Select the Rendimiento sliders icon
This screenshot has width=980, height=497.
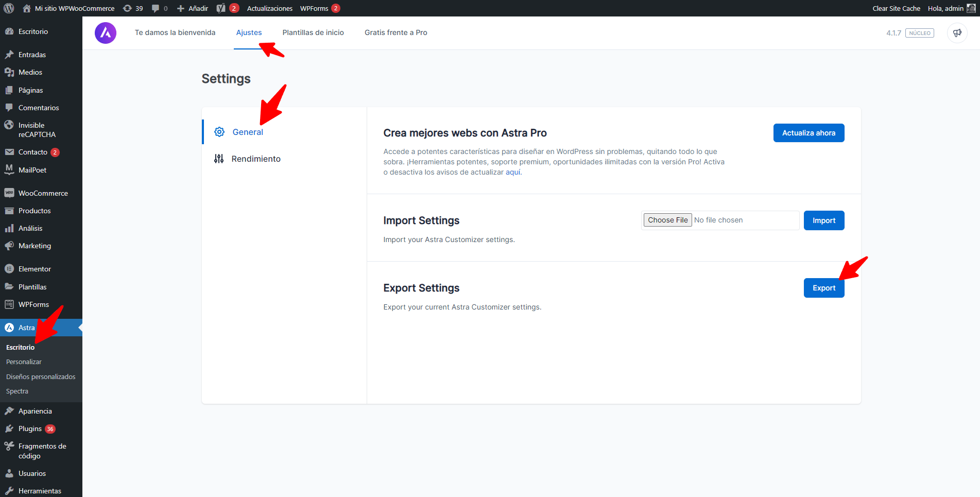219,159
